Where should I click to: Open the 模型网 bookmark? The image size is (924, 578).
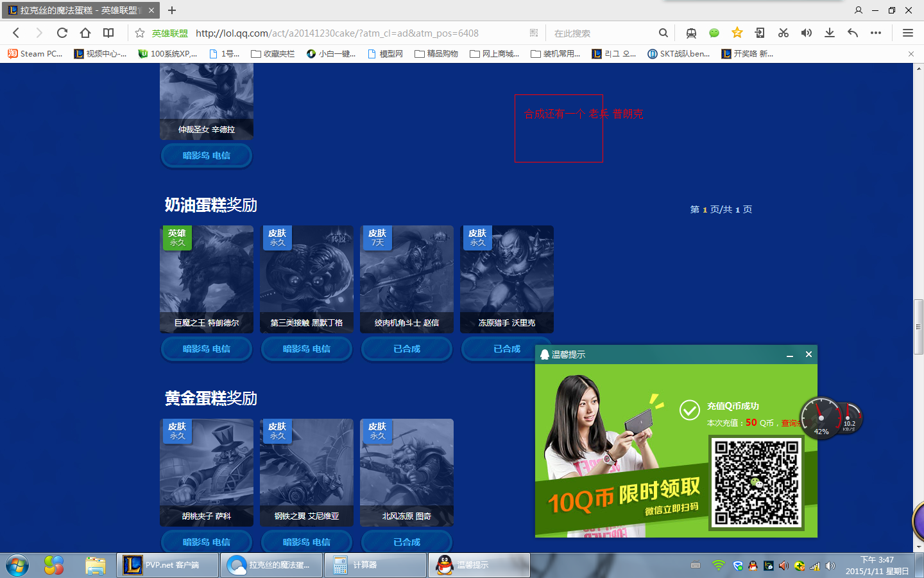coord(385,54)
